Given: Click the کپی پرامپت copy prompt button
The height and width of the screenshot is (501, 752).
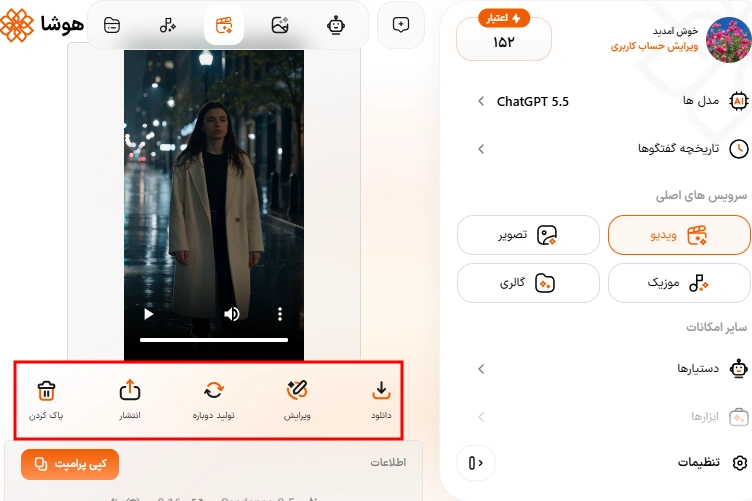Looking at the screenshot, I should (70, 464).
